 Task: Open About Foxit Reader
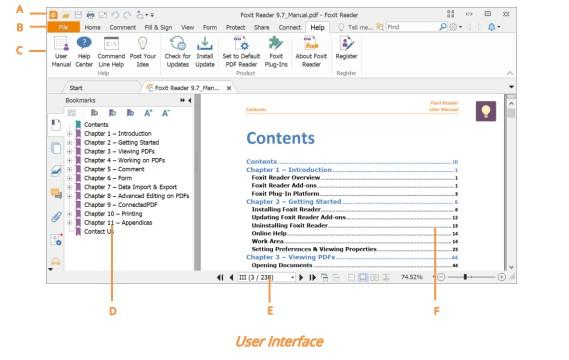[x=311, y=52]
